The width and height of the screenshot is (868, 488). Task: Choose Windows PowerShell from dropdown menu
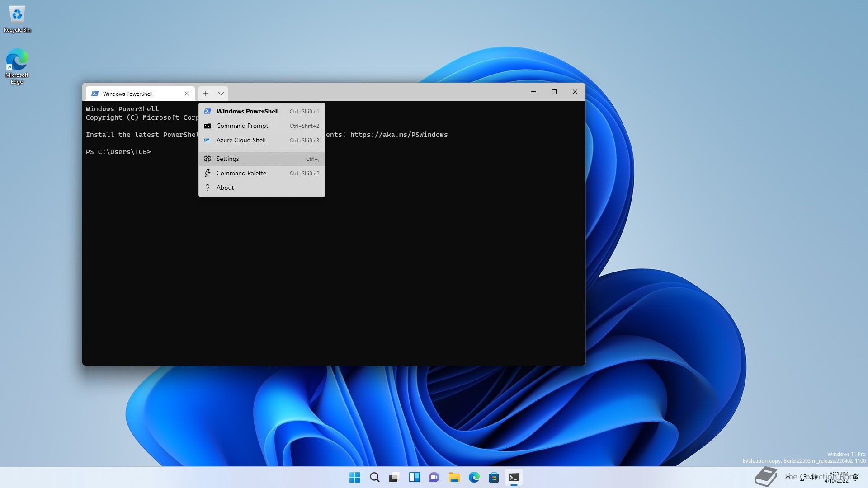point(261,111)
